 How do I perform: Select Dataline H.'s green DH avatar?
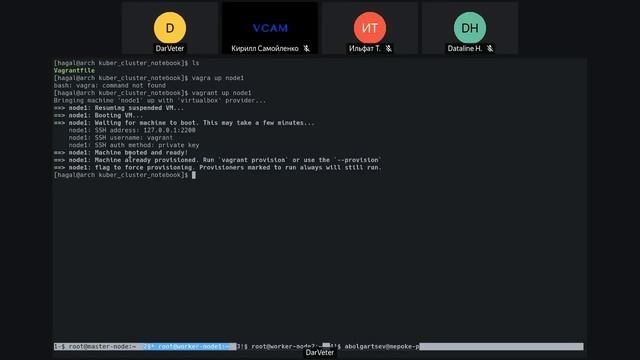(470, 28)
